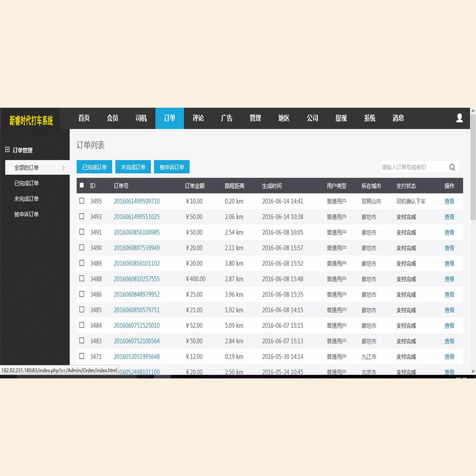Screen dimensions: 476x476
Task: Click the search magnifier icon
Action: click(453, 167)
